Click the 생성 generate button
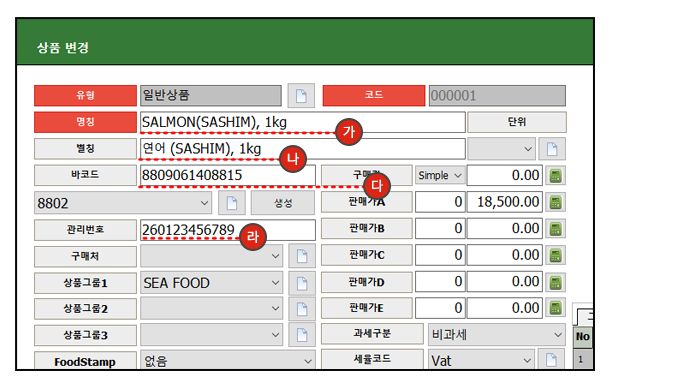The width and height of the screenshot is (677, 386). click(x=283, y=203)
